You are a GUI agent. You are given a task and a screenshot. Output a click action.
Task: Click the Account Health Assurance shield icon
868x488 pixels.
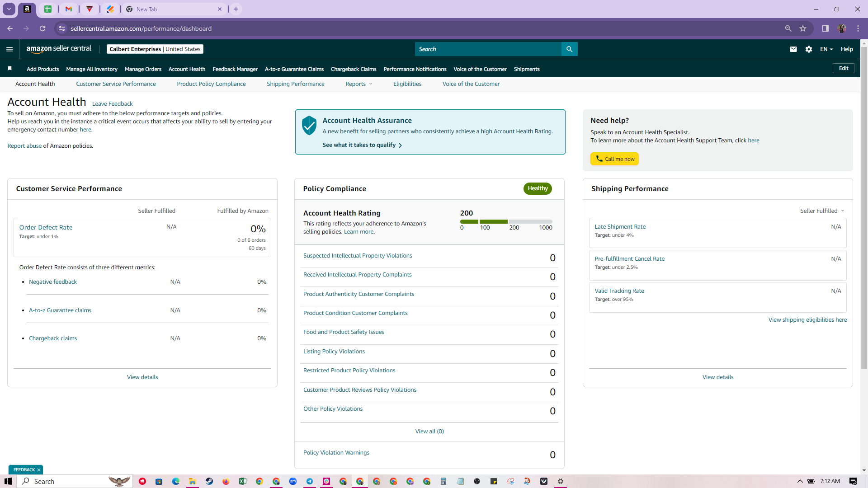click(309, 125)
